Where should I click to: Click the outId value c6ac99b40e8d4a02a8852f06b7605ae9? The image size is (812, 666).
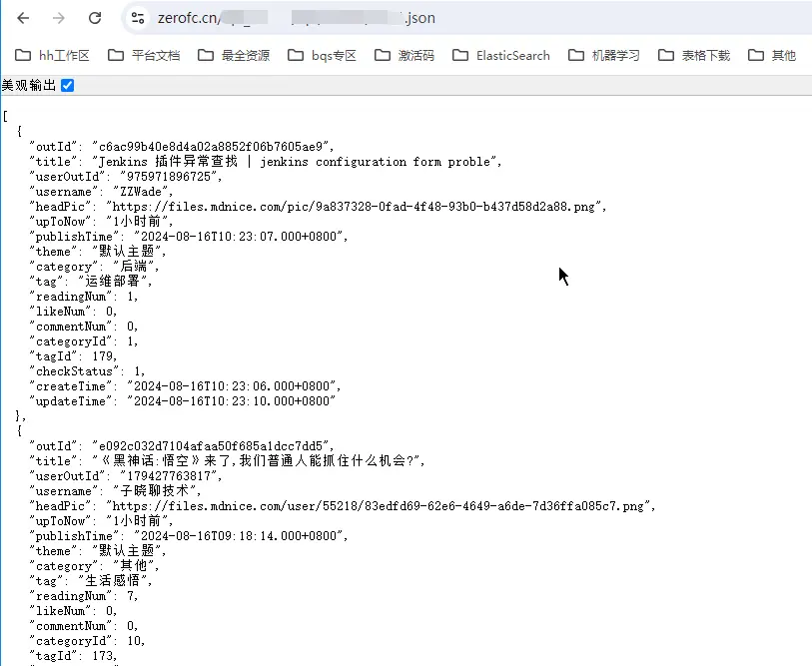click(x=213, y=147)
